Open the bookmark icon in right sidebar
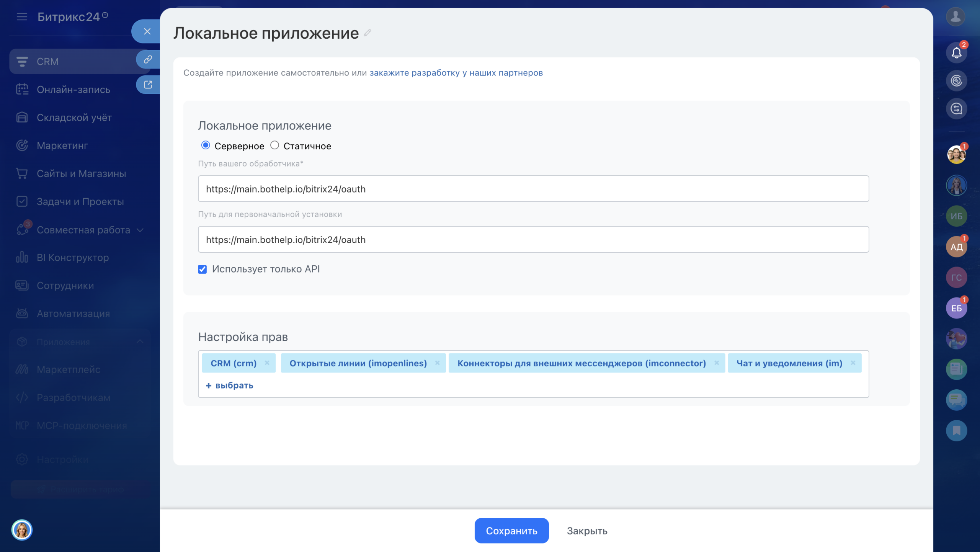This screenshot has width=980, height=552. coord(956,431)
